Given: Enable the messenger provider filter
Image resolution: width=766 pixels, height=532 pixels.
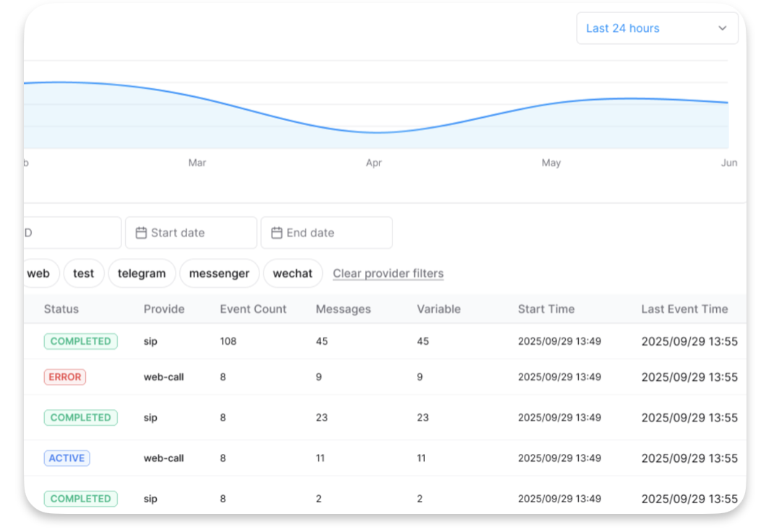Looking at the screenshot, I should tap(219, 273).
